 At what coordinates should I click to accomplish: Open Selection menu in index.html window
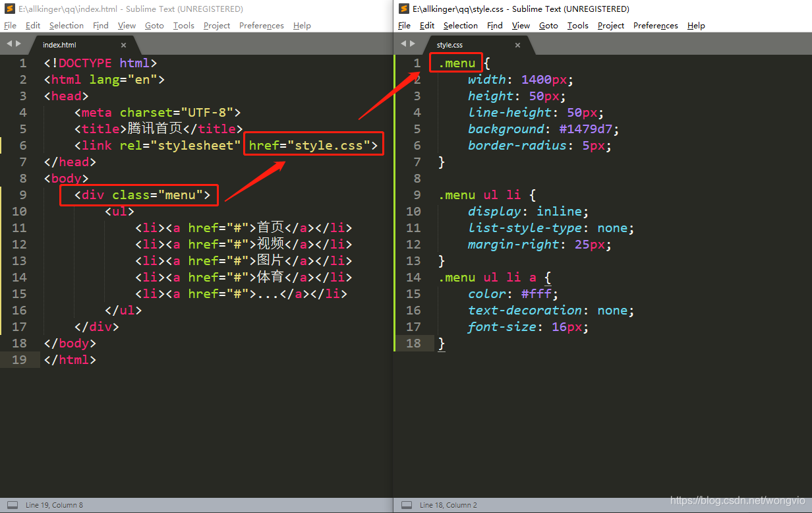67,26
